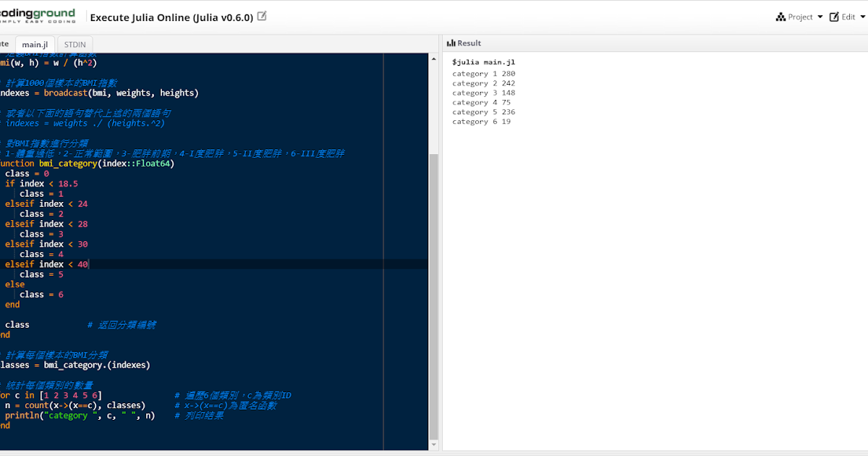
Task: Open the Project dropdown menu
Action: click(799, 17)
